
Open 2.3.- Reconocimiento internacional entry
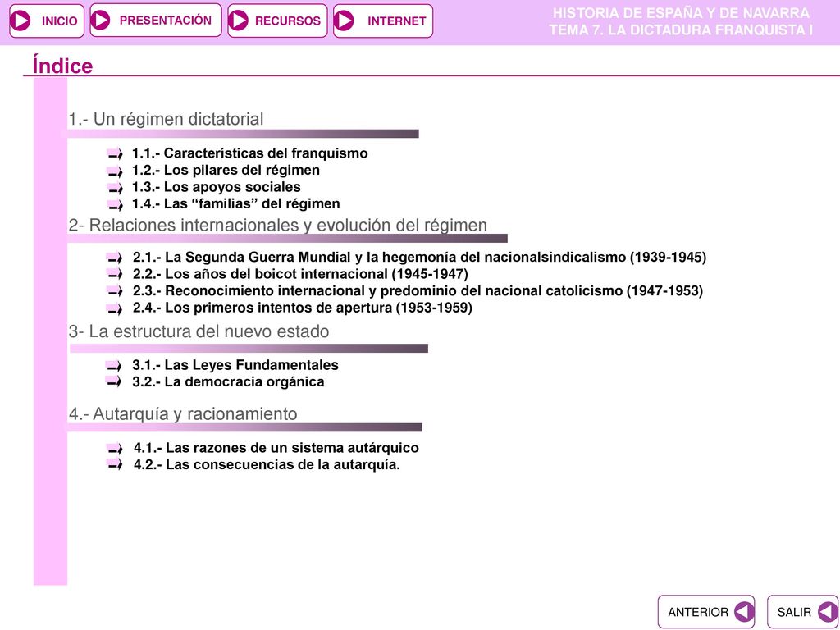click(418, 291)
